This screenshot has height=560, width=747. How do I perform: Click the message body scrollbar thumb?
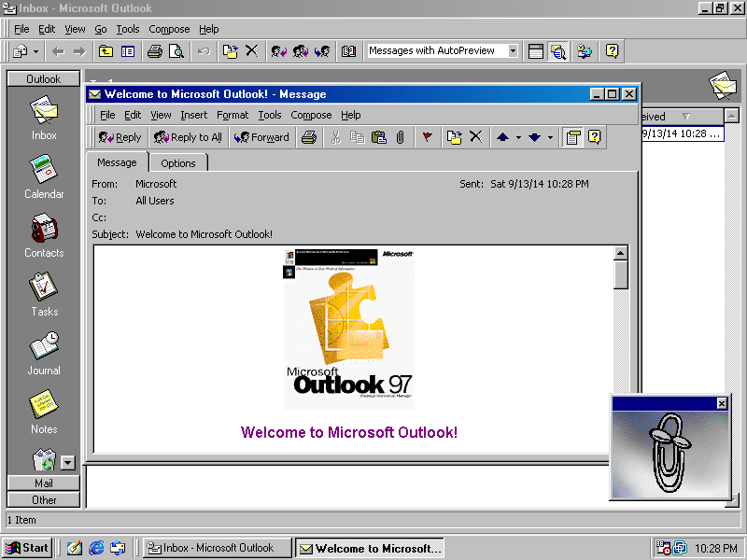tap(620, 274)
